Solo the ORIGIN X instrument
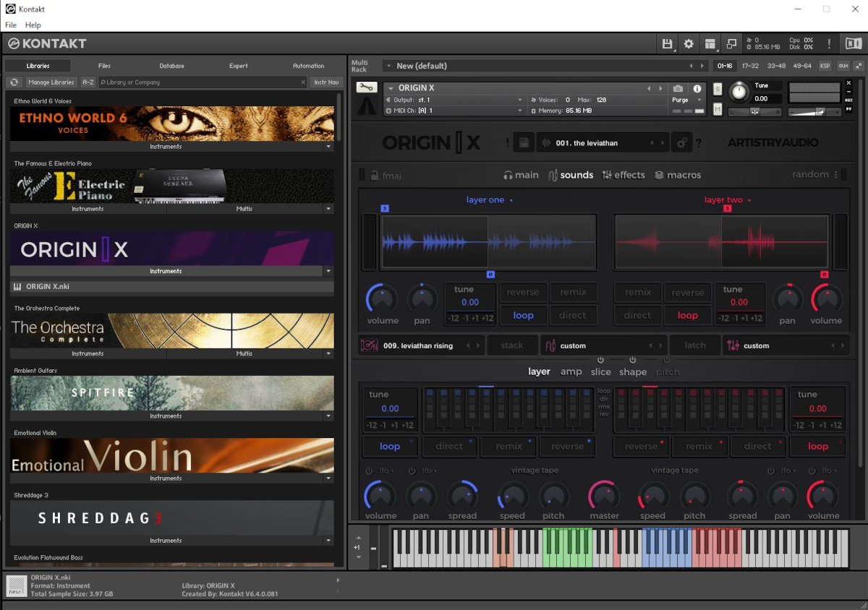The image size is (868, 610). coord(718,89)
